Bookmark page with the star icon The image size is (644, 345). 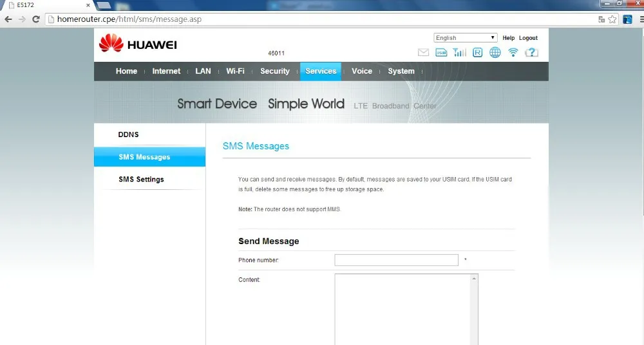pos(612,19)
